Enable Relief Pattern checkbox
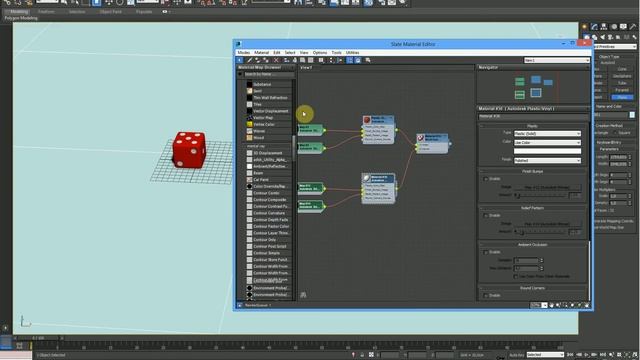The height and width of the screenshot is (360, 640). (486, 216)
